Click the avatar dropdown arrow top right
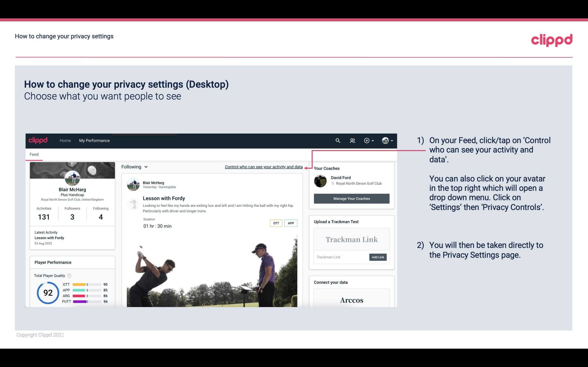Viewport: 588px width, 367px height. coord(391,140)
